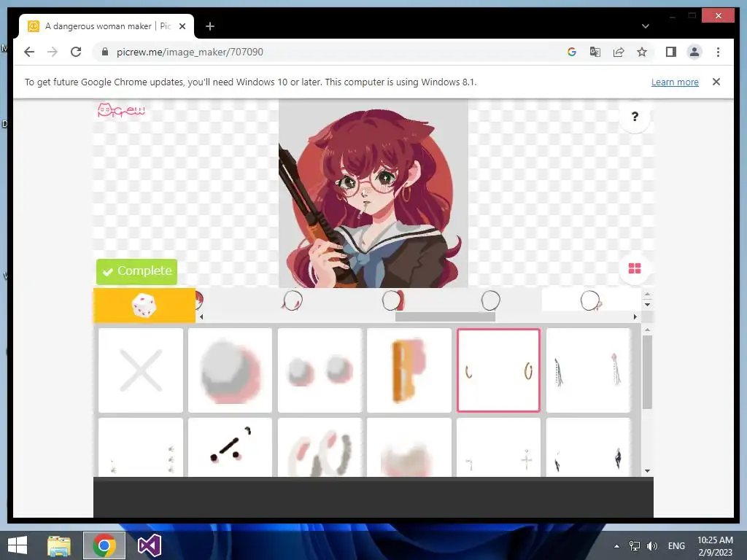Open the Windows Start button
This screenshot has width=747, height=560.
tap(18, 545)
